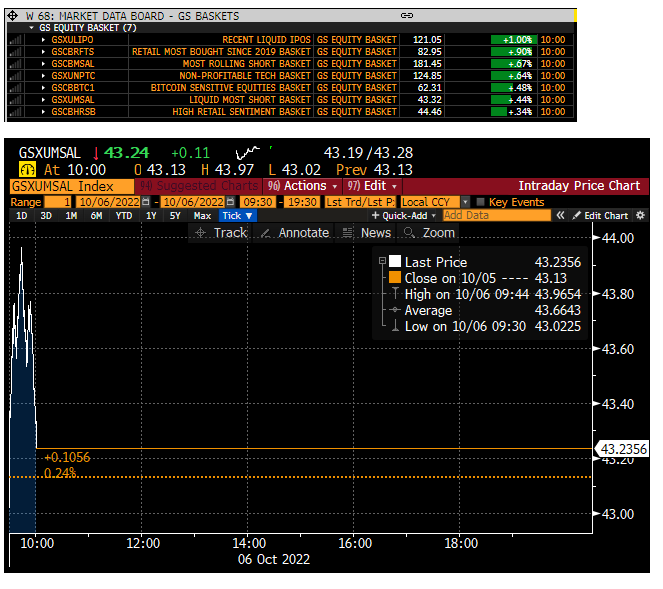Click the signal bars icon beside GSCBRFTS

click(x=15, y=52)
